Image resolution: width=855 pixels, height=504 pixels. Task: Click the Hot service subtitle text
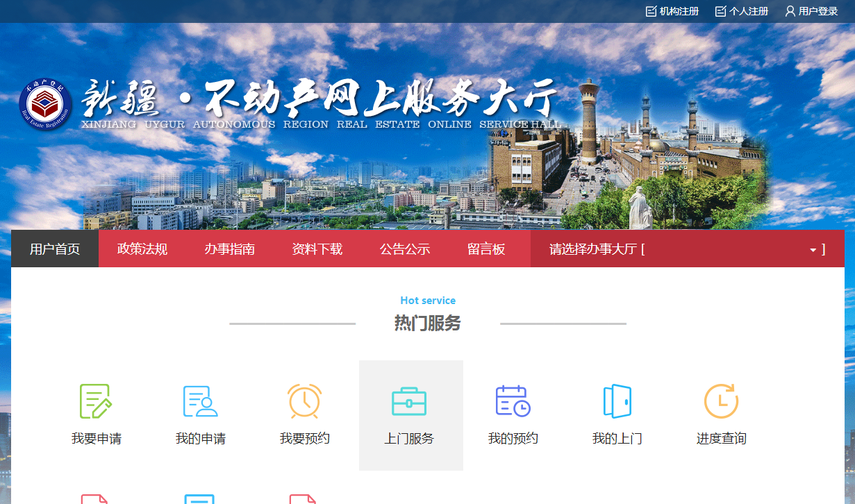[428, 301]
